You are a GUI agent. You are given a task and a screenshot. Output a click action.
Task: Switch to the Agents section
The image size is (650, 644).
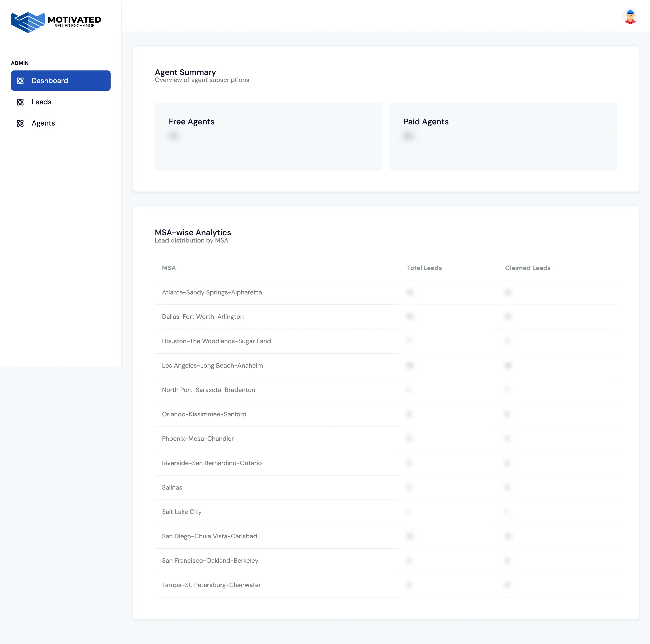tap(43, 123)
